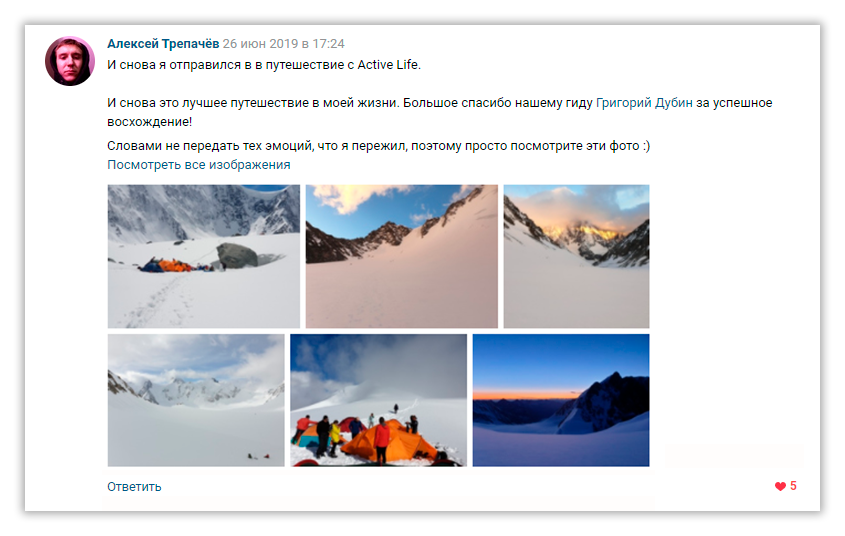The width and height of the screenshot is (845, 536).
Task: Click Посмотреть все изображения link
Action: [199, 165]
